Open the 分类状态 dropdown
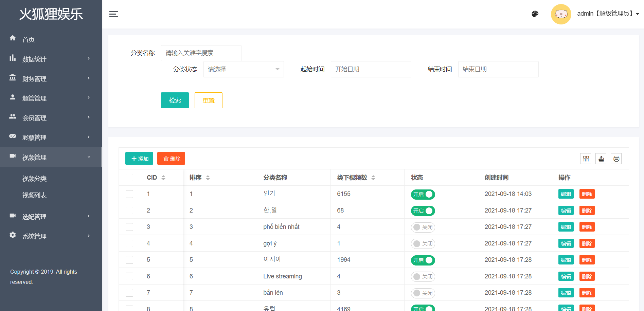Screen dimensions: 644x311 [x=244, y=69]
